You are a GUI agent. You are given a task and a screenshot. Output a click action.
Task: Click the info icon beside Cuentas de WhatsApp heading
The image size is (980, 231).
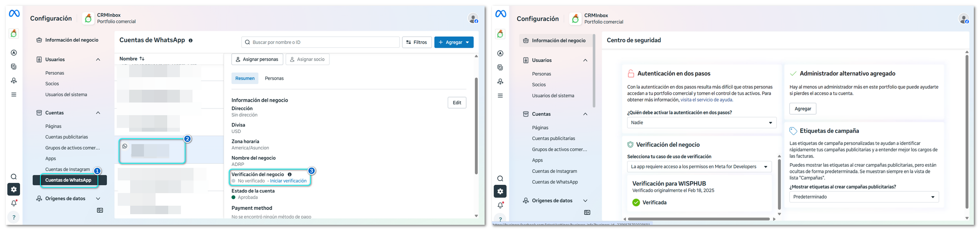click(x=191, y=40)
